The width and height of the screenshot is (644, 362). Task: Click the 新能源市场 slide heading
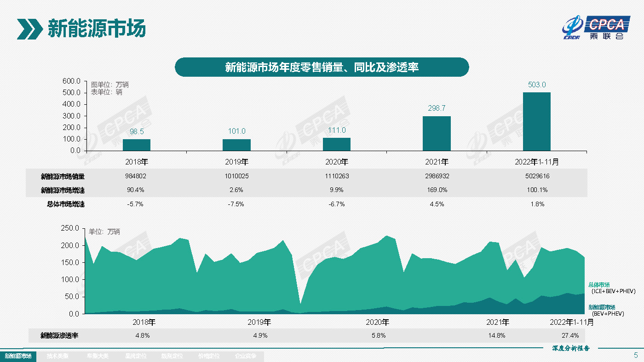click(x=97, y=29)
